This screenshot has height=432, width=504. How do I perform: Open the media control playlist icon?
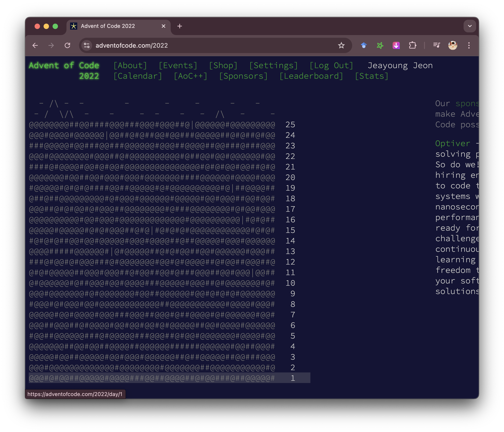pos(437,45)
